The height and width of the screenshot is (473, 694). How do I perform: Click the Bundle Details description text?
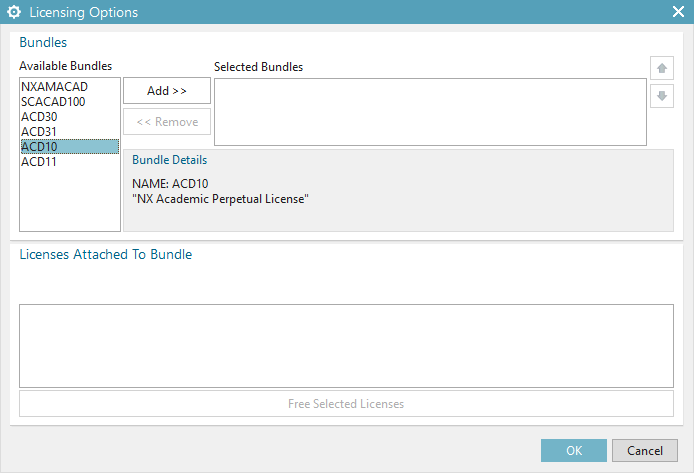(220, 199)
